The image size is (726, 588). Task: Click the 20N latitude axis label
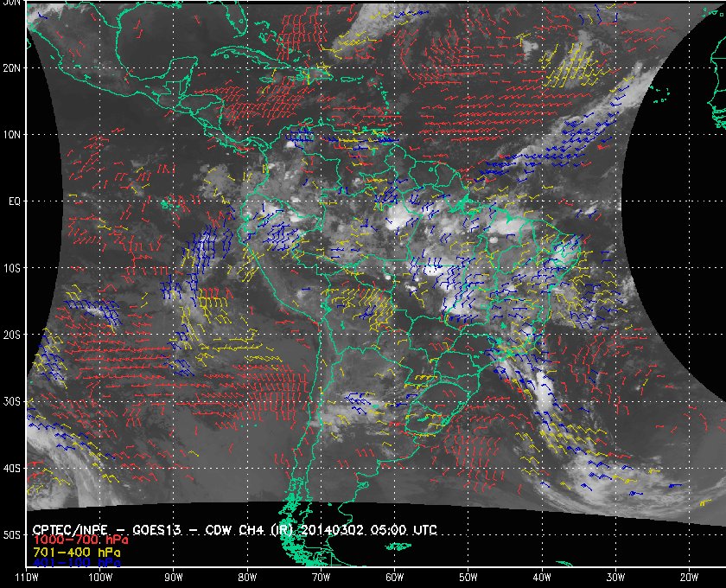11,67
